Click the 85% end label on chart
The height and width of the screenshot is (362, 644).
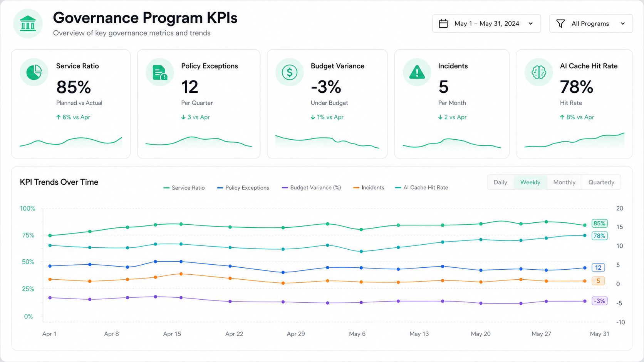point(599,224)
